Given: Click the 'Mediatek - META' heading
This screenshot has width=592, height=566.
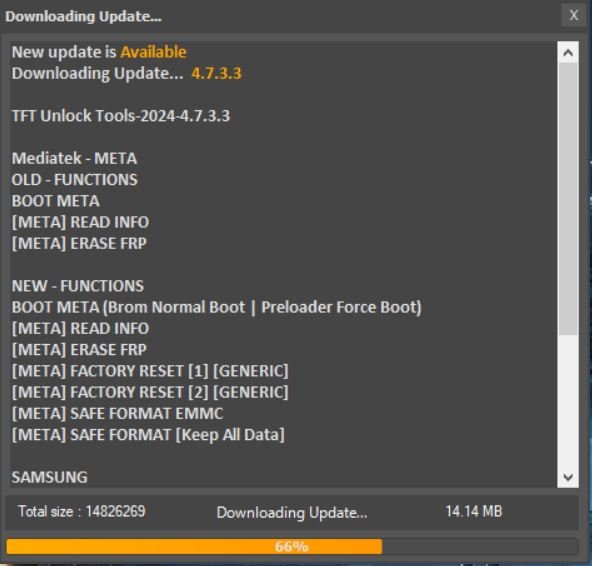Looking at the screenshot, I should click(74, 158).
